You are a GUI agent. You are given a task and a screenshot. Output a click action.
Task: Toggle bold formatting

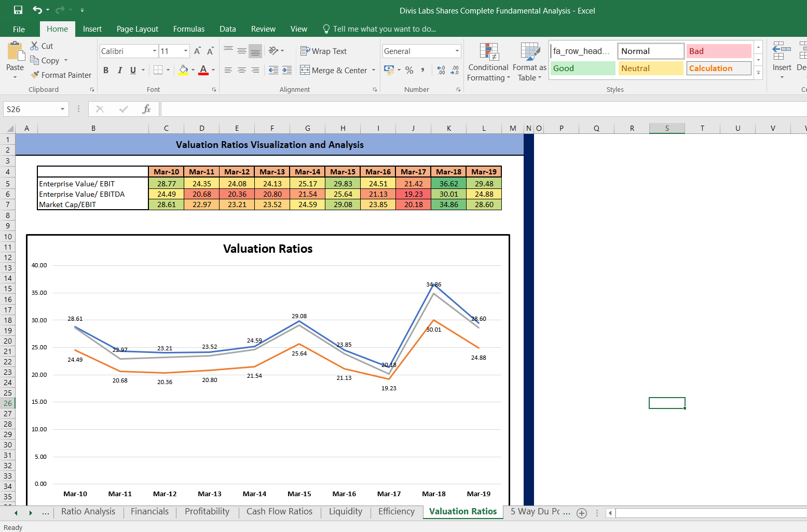[x=106, y=70]
